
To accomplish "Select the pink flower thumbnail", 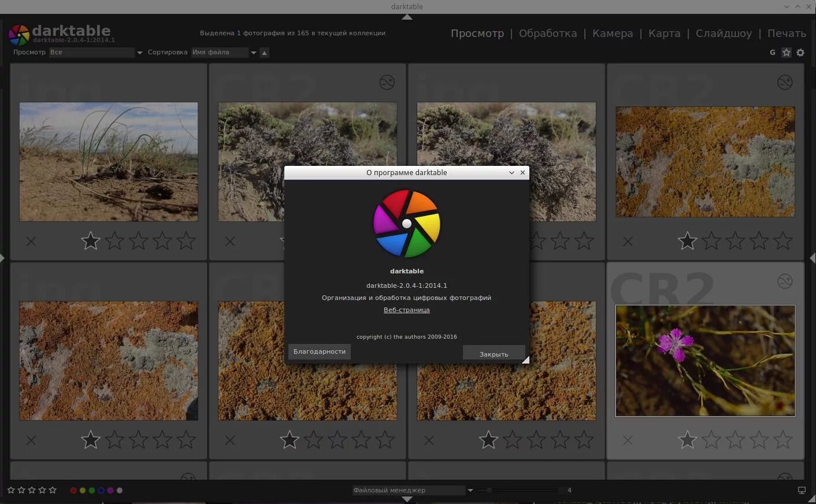I will [705, 361].
